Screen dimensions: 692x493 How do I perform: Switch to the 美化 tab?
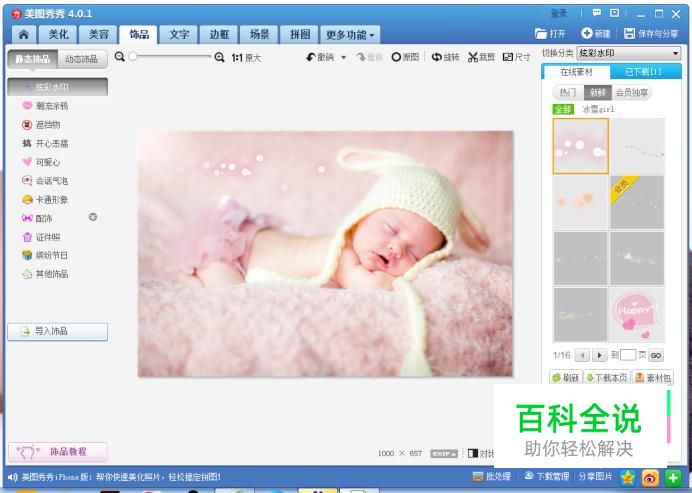click(x=58, y=34)
